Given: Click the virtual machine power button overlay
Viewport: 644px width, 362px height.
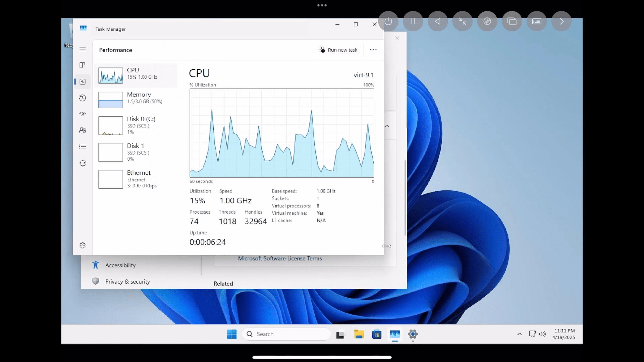Looking at the screenshot, I should [388, 21].
